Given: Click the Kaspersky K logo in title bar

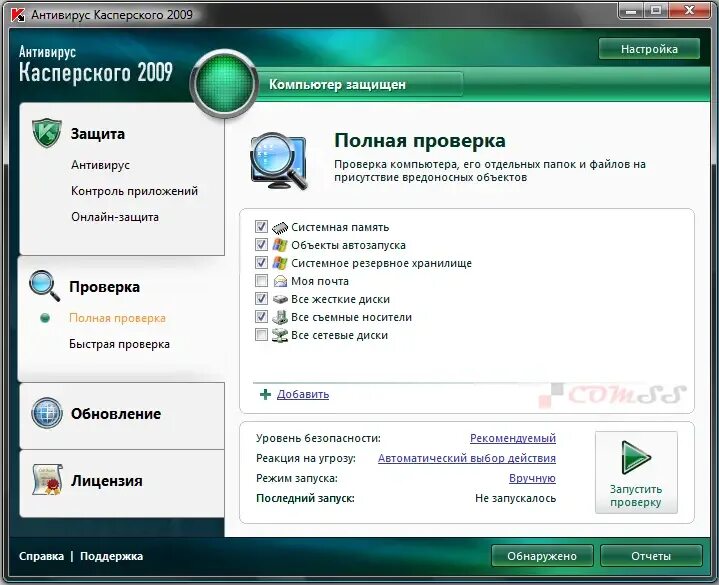Looking at the screenshot, I should coord(18,15).
